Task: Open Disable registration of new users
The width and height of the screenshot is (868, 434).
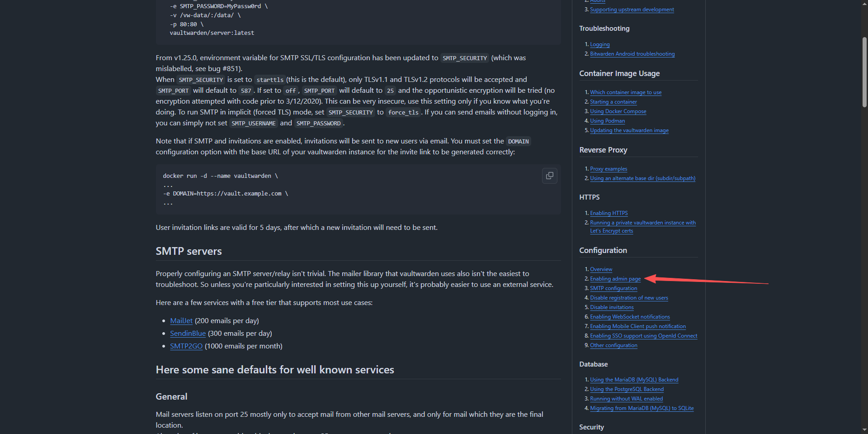Action: [628, 298]
